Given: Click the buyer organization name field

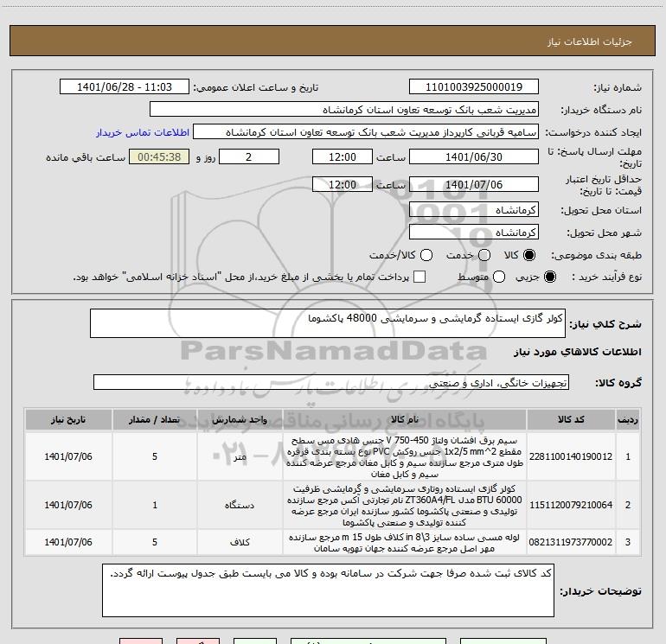Looking at the screenshot, I should coord(344,110).
